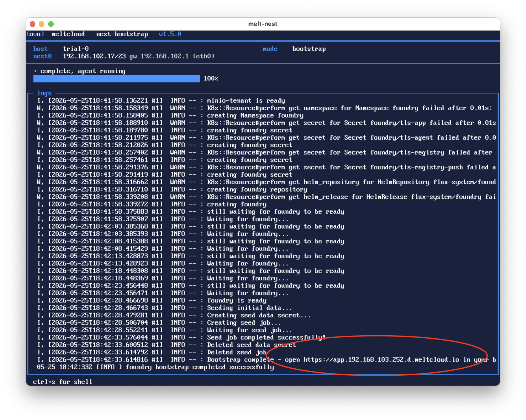Click the 'foundry bootstrap completed successfully' line
Viewport: 526px width, 420px height.
(155, 367)
